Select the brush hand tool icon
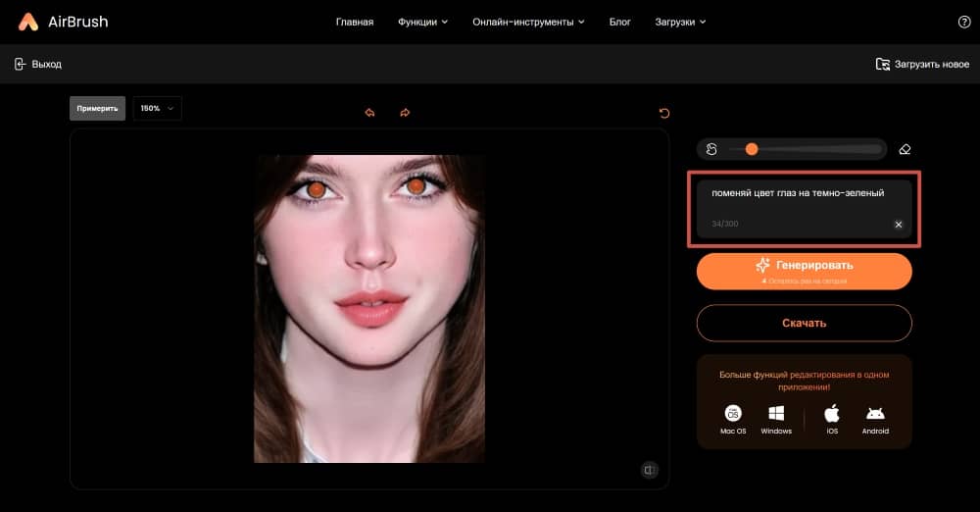The image size is (980, 512). pos(711,149)
